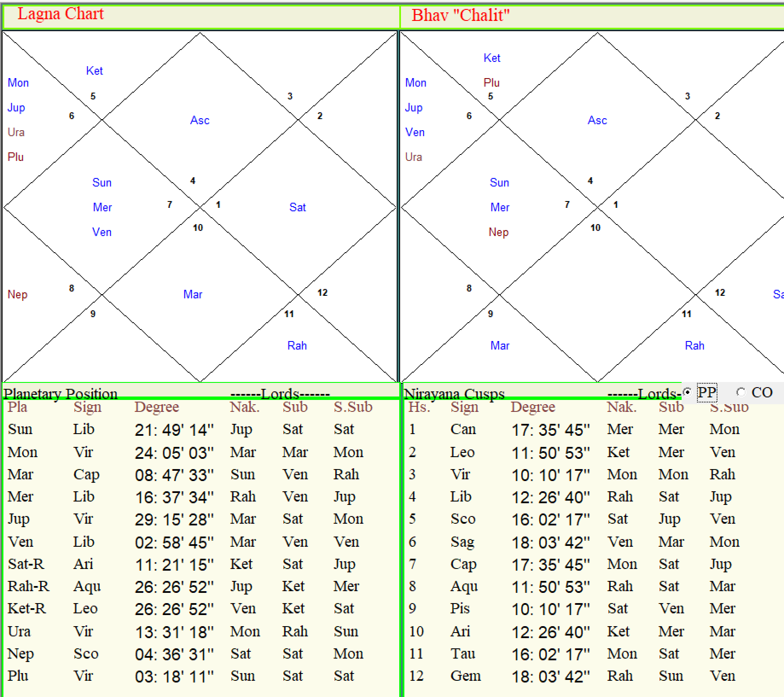Click Rah in Lagna Chart

click(x=297, y=346)
